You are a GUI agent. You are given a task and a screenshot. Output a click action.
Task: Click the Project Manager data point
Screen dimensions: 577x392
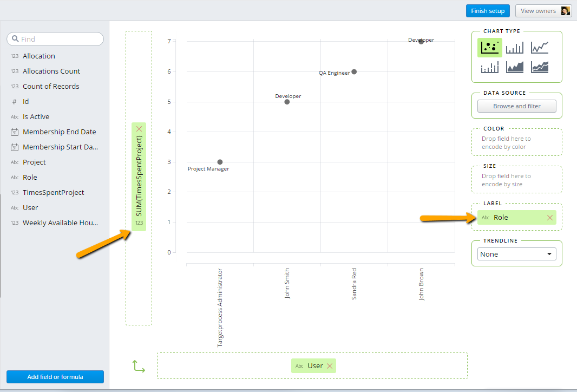(x=220, y=162)
